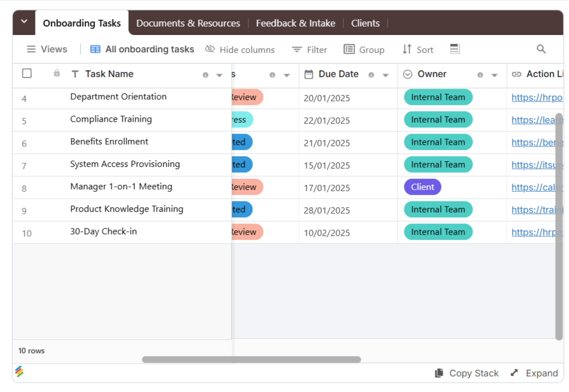569x392 pixels.
Task: Open the Department Orientation action link
Action: (x=537, y=98)
